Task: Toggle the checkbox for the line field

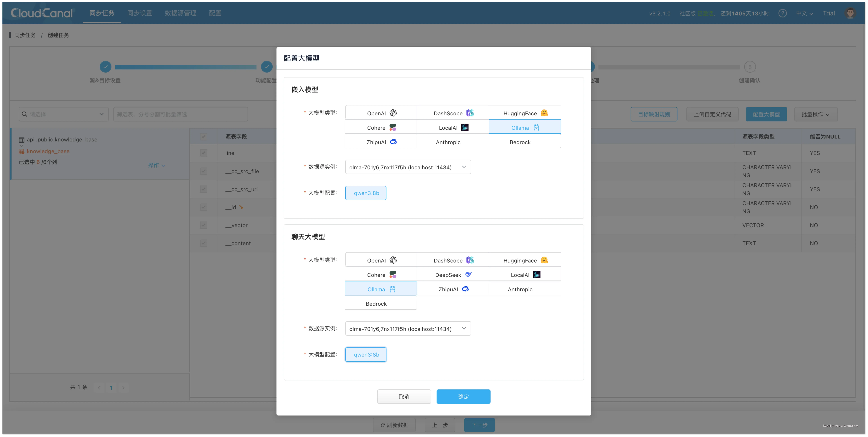Action: pyautogui.click(x=204, y=153)
